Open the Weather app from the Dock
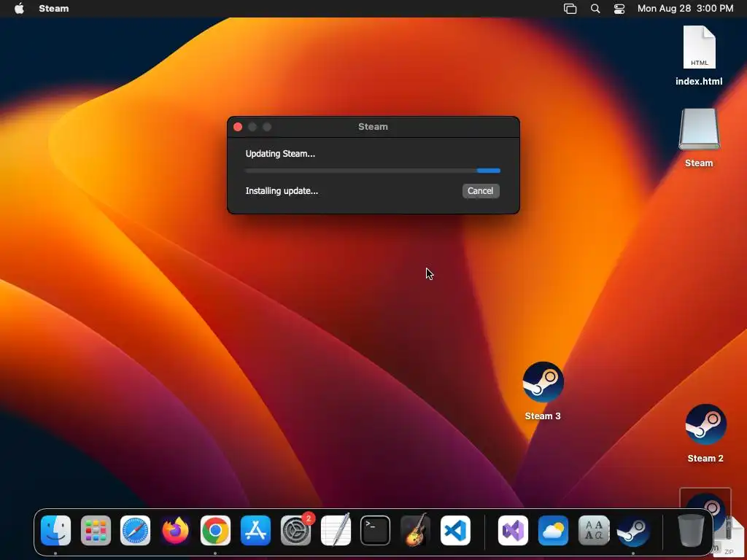The height and width of the screenshot is (560, 747). (553, 531)
